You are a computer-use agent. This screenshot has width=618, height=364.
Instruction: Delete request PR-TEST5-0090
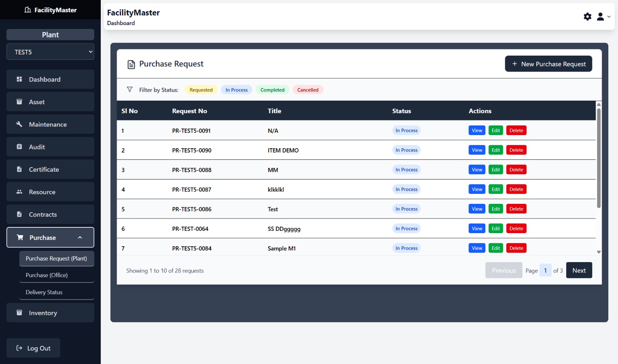[516, 150]
